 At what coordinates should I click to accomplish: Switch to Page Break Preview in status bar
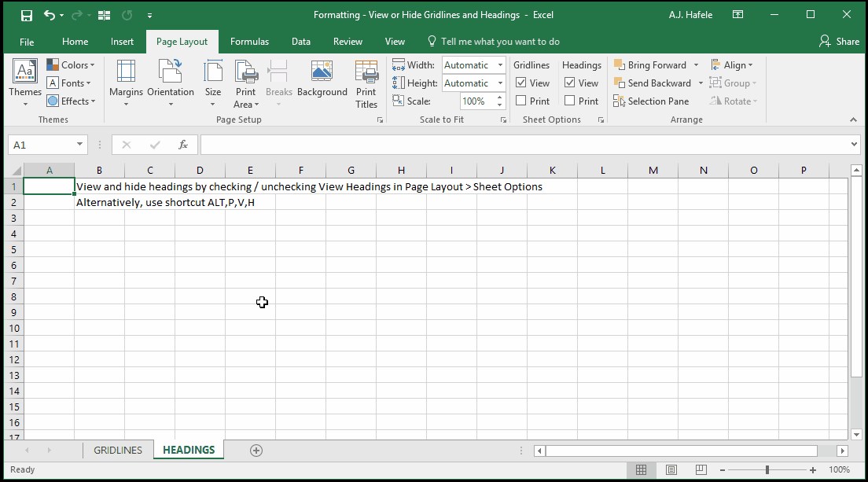701,470
